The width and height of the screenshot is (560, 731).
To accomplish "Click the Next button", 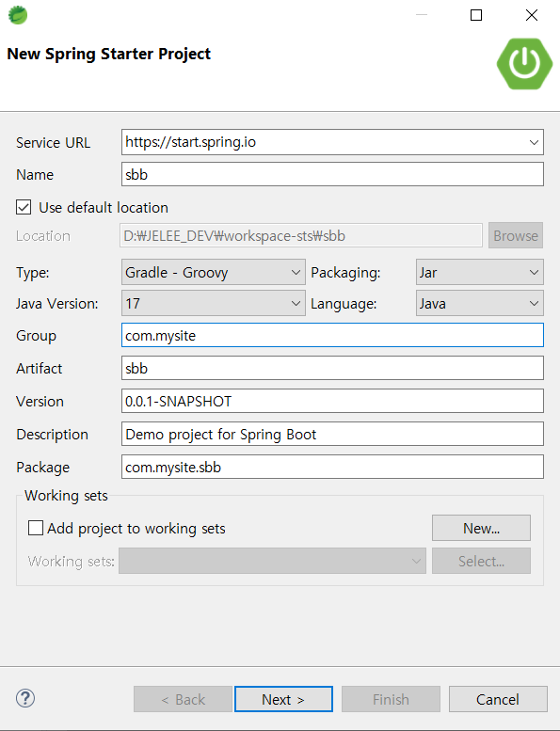I will (283, 699).
